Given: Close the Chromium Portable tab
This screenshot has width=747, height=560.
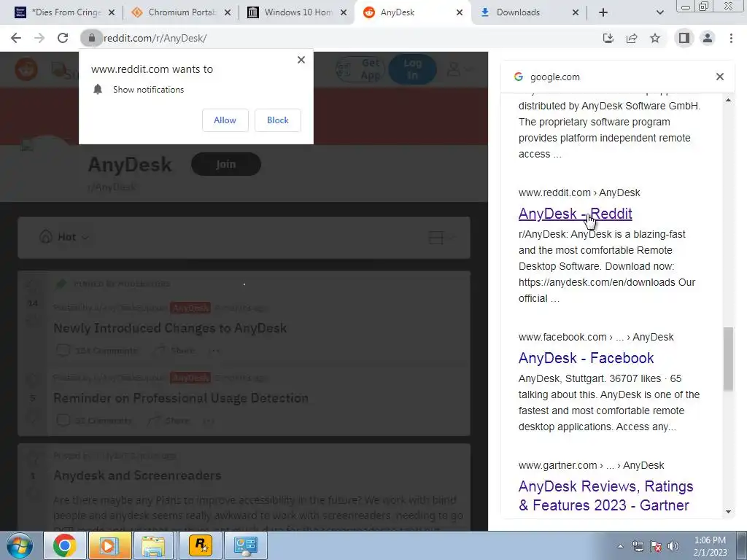Looking at the screenshot, I should (228, 12).
